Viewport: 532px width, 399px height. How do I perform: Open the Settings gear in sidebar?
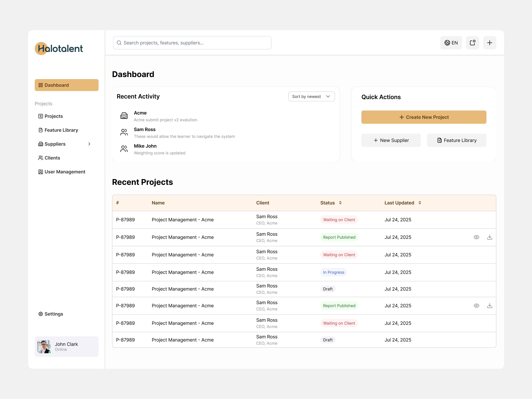pyautogui.click(x=41, y=314)
